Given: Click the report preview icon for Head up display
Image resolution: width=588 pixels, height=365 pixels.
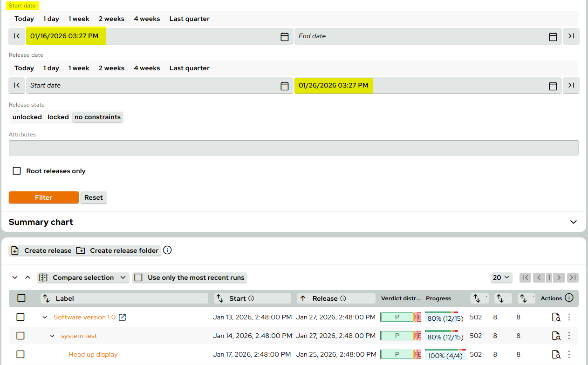Looking at the screenshot, I should pos(556,354).
